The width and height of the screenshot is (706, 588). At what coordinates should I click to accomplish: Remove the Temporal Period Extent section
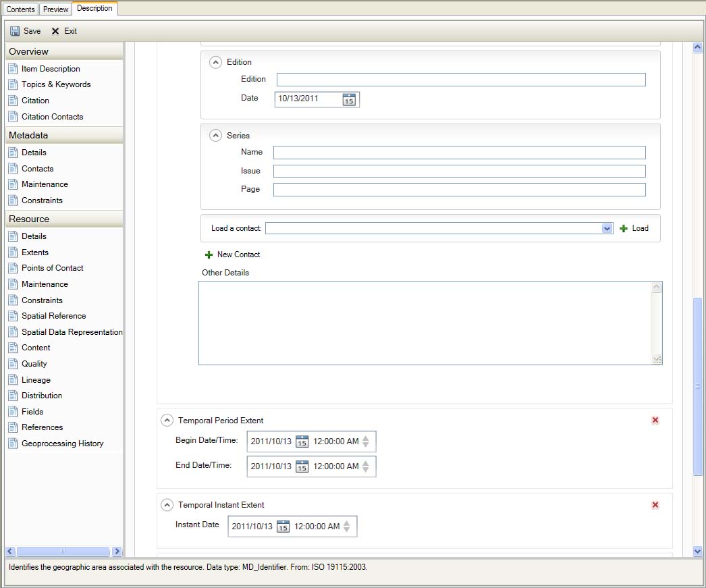pyautogui.click(x=655, y=420)
